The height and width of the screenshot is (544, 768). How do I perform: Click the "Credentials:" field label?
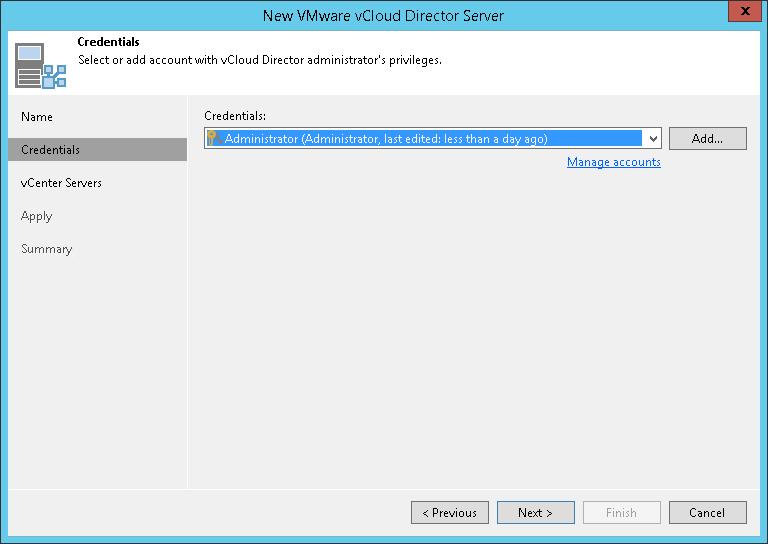click(x=236, y=116)
